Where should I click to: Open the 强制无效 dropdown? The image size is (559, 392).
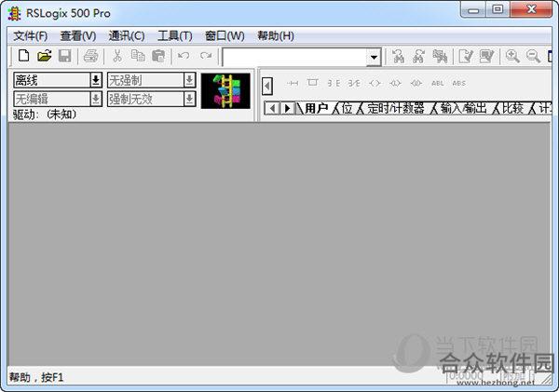189,99
